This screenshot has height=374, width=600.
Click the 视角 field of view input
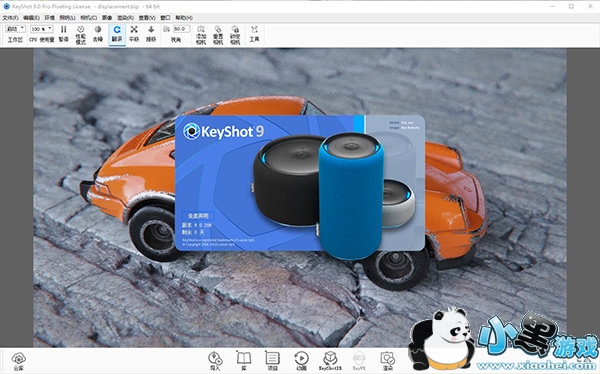[181, 29]
